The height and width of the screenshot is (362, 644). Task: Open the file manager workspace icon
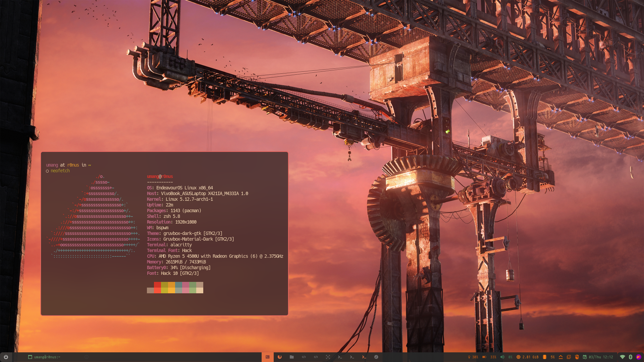[x=291, y=357]
